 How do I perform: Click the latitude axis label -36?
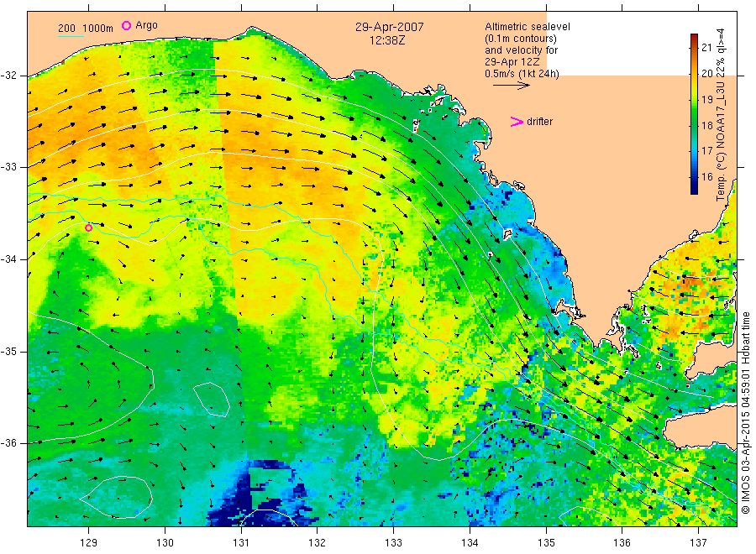click(8, 443)
